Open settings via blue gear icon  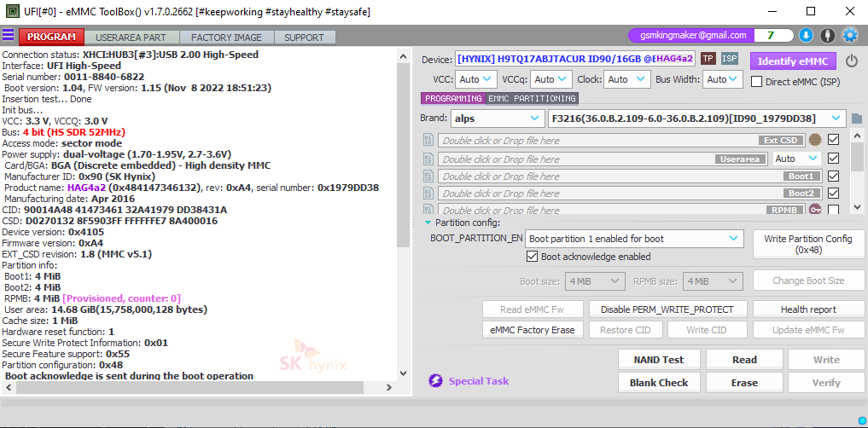pyautogui.click(x=850, y=36)
